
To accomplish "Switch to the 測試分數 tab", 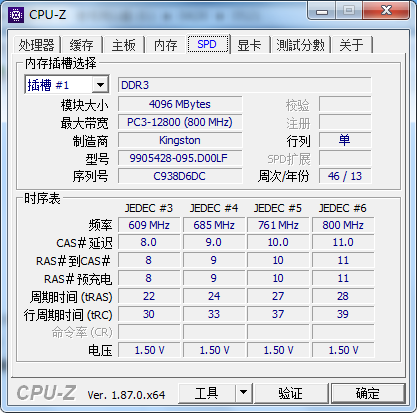I will pyautogui.click(x=300, y=45).
